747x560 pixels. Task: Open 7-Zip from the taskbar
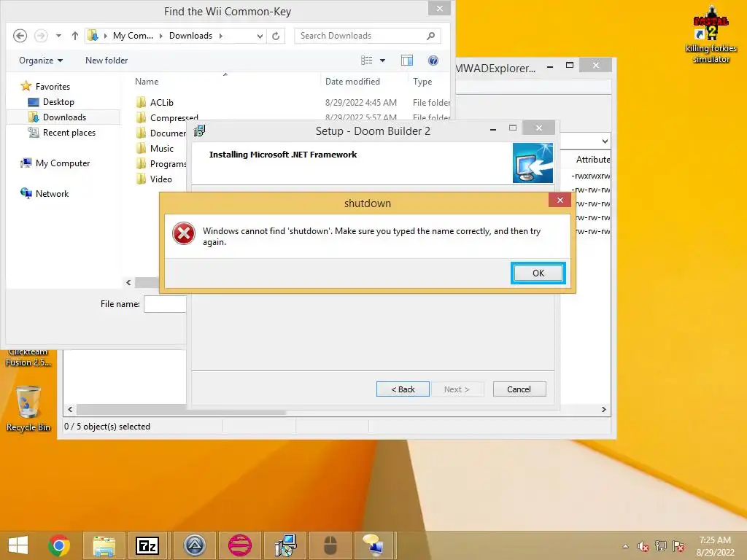[x=147, y=545]
